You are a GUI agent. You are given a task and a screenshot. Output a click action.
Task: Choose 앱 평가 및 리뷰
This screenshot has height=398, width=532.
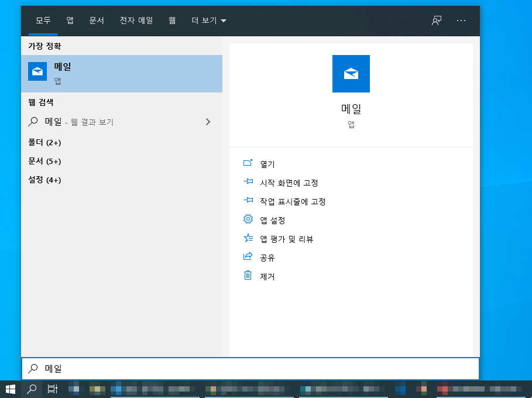pos(286,239)
